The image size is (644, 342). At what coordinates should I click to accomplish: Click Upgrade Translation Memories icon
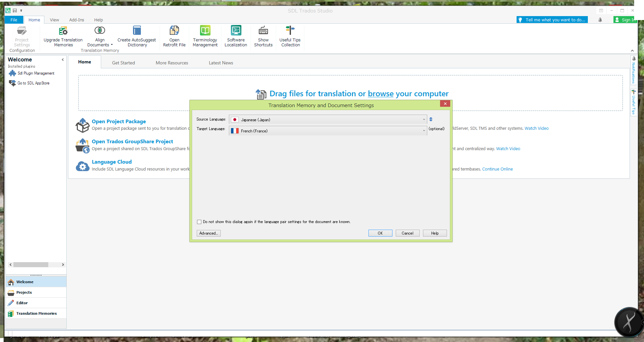tap(63, 31)
